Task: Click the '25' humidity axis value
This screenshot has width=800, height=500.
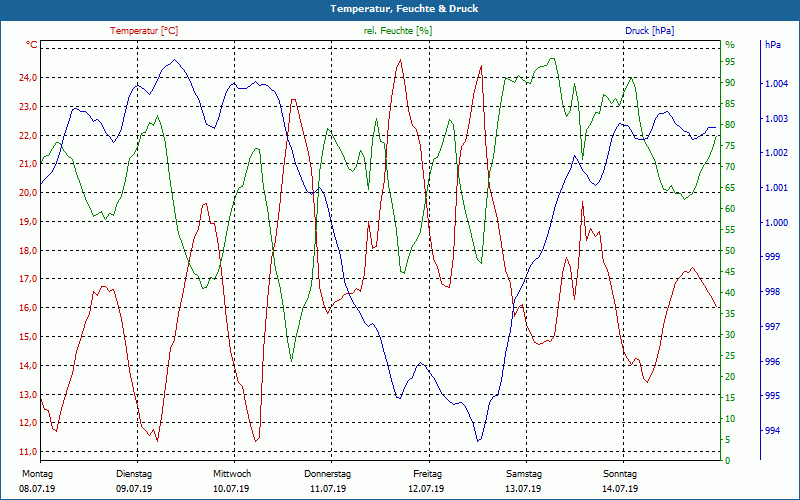Action: (730, 356)
